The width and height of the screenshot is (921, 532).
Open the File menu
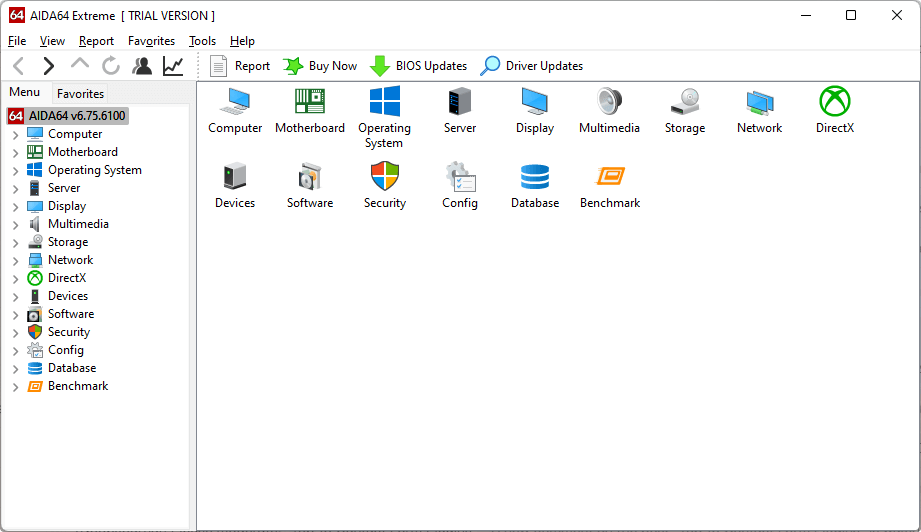(x=17, y=41)
